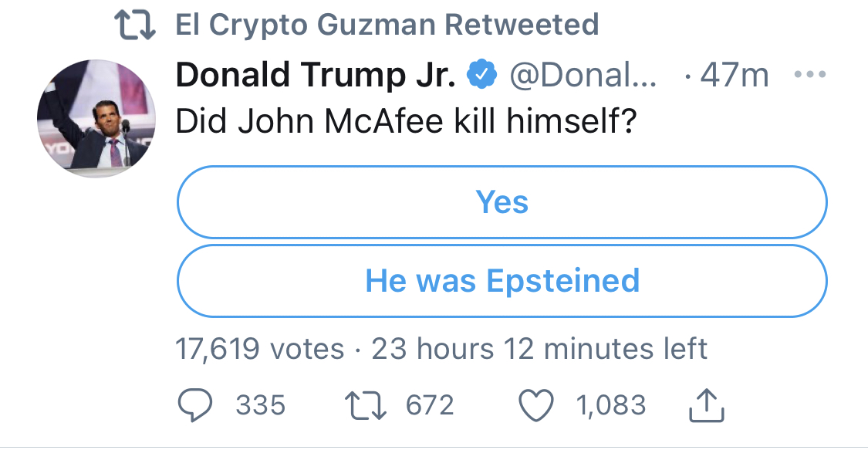Click the 335 replies count
Screen dimensions: 868x460
[260, 405]
